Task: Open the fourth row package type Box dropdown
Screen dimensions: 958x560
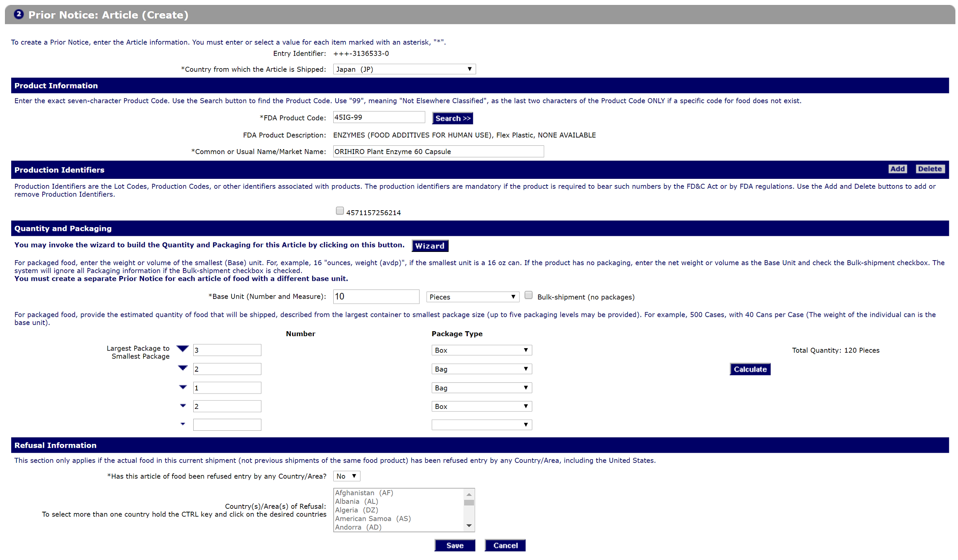Action: coord(481,406)
